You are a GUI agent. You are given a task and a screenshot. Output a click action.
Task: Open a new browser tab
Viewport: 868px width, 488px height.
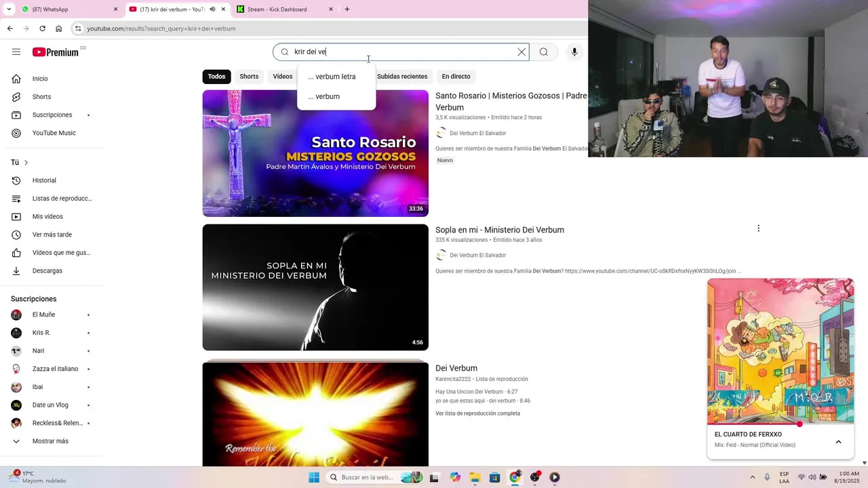tap(347, 9)
